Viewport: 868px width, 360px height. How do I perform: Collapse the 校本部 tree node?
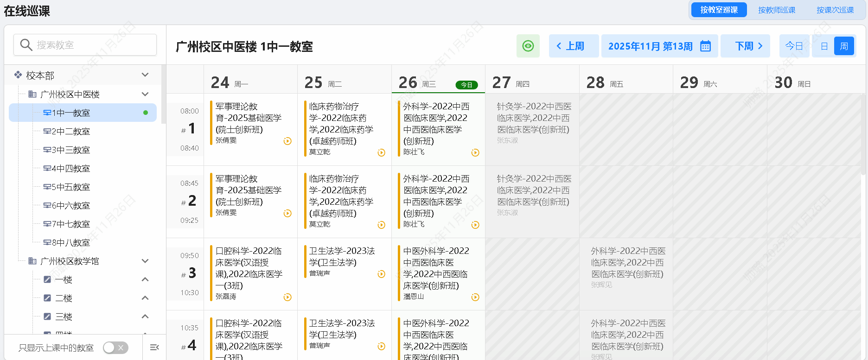[145, 75]
